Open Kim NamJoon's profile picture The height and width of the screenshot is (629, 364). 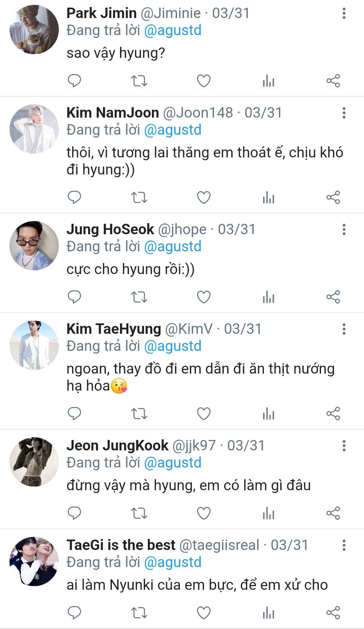34,129
